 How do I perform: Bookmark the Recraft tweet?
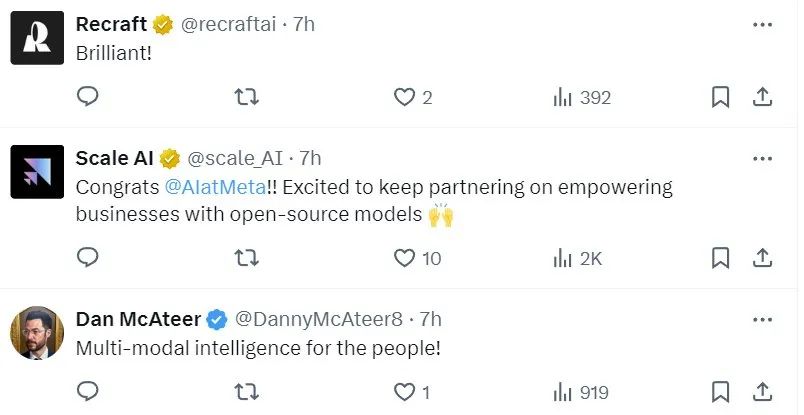[x=720, y=97]
